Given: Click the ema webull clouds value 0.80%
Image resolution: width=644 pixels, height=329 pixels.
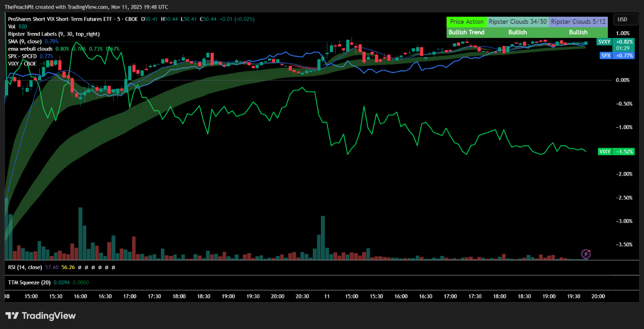Looking at the screenshot, I should (x=62, y=49).
